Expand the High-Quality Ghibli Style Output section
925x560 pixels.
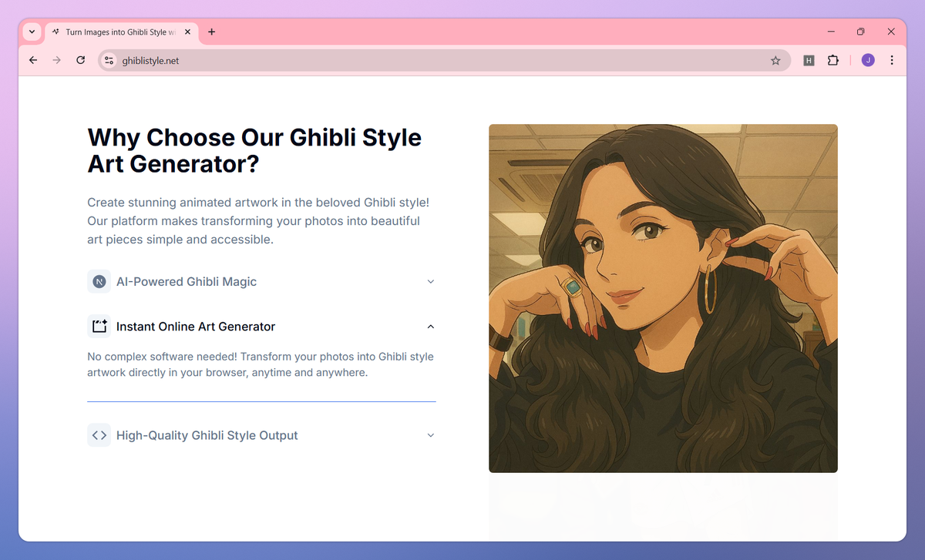pyautogui.click(x=430, y=434)
